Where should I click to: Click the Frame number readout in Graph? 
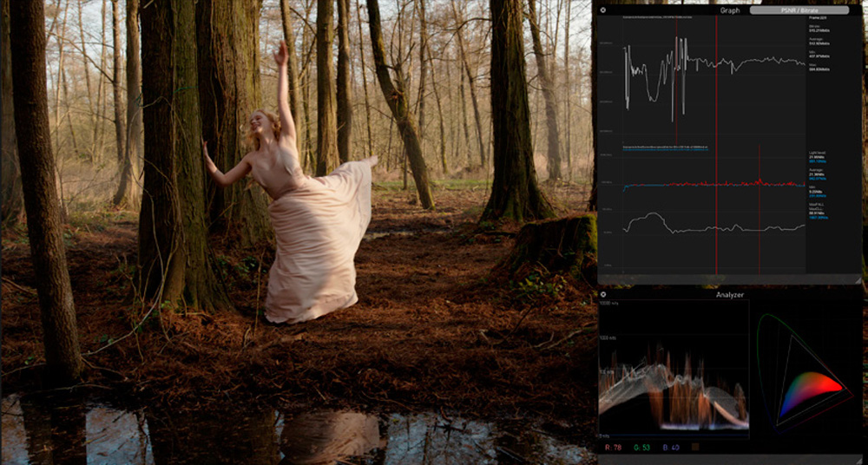coord(819,17)
